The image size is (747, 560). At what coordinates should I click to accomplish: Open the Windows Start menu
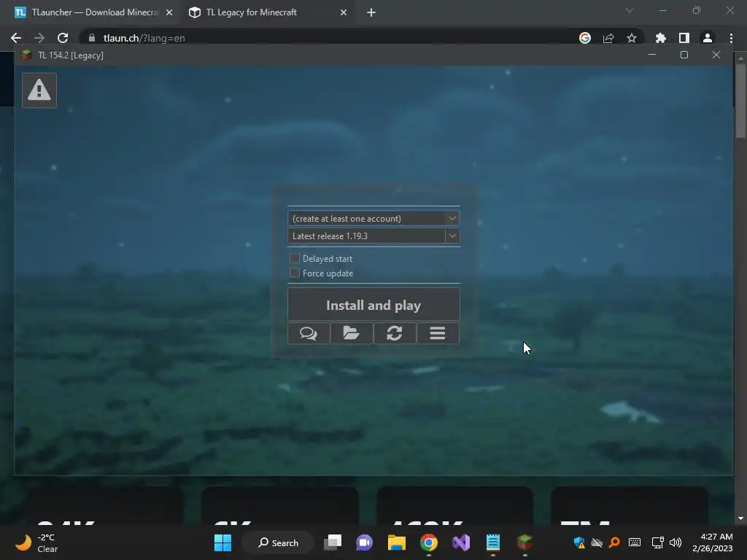point(222,542)
